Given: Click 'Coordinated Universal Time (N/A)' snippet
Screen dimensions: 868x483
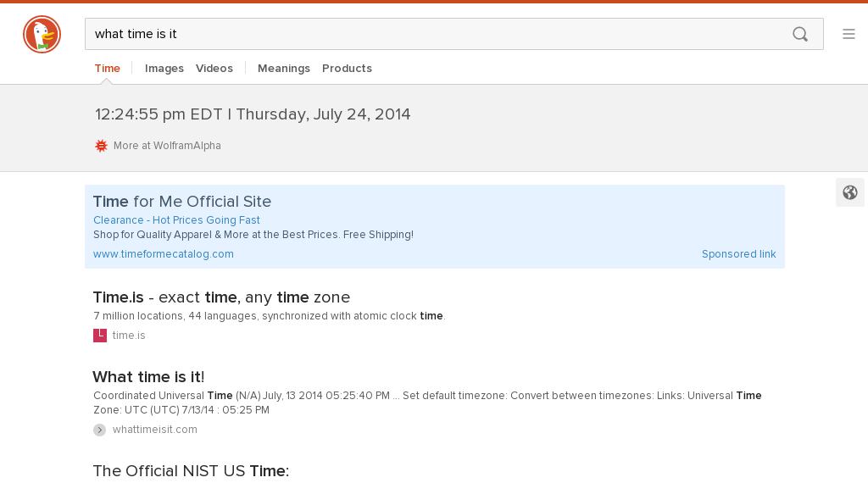Looking at the screenshot, I should tap(427, 402).
